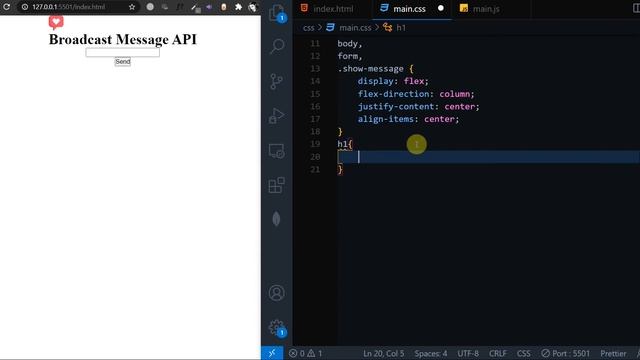Open the browser Extensions puzzle icon
This screenshot has width=640, height=360.
point(238,7)
